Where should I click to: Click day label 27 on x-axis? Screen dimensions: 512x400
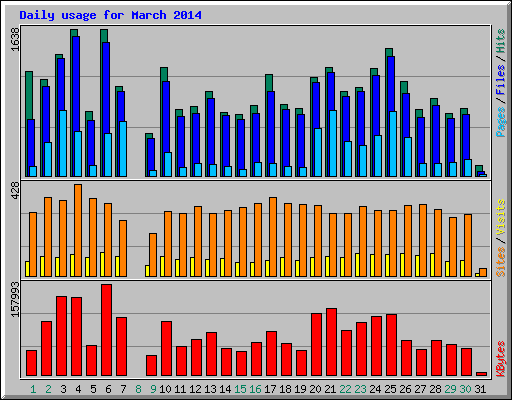click(x=420, y=389)
